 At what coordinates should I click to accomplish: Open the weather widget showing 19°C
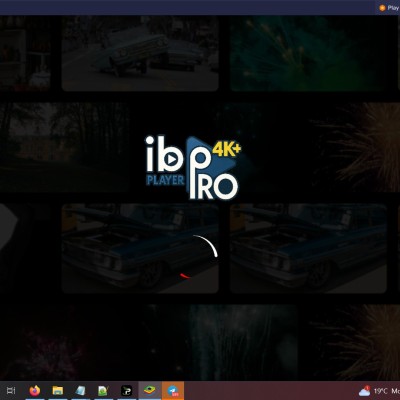pyautogui.click(x=379, y=391)
